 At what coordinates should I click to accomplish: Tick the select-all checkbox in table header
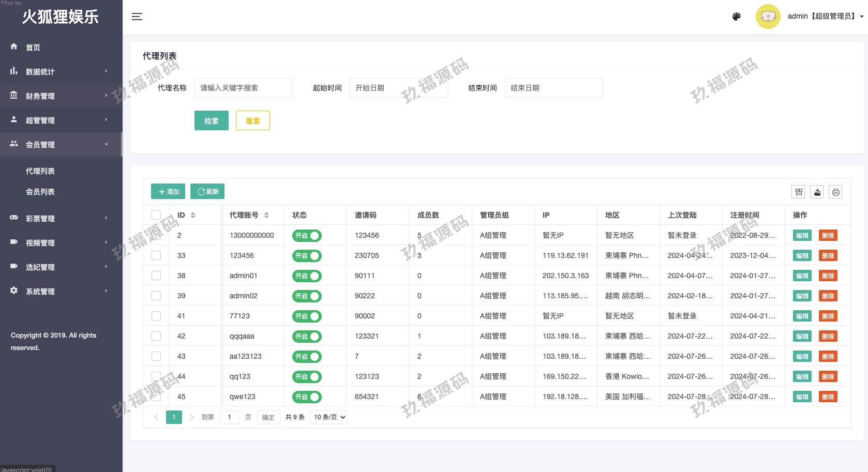pyautogui.click(x=156, y=215)
